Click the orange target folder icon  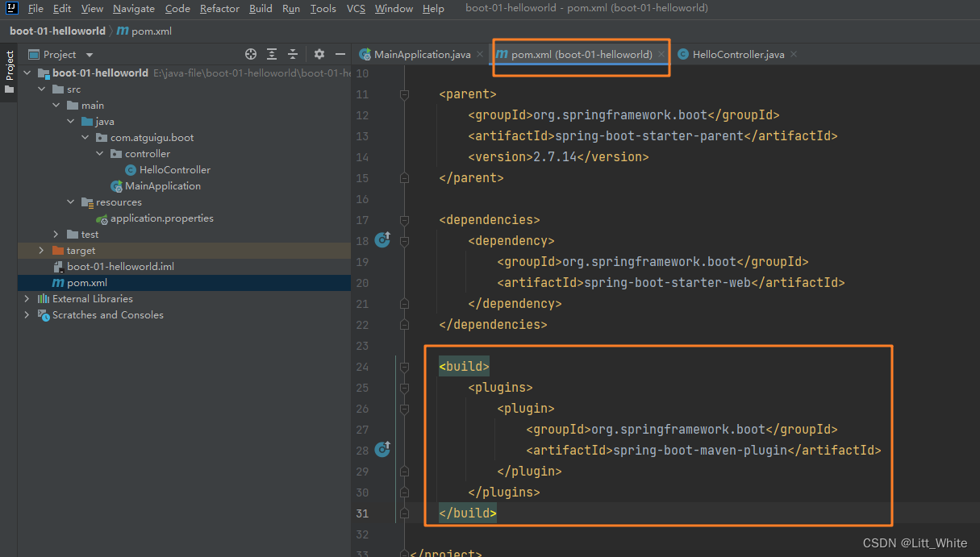pyautogui.click(x=58, y=251)
